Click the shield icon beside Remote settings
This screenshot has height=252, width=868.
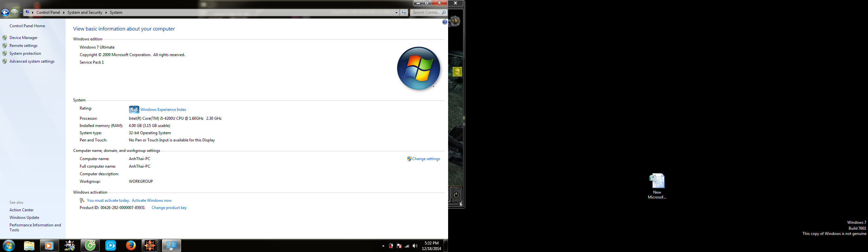(x=5, y=46)
